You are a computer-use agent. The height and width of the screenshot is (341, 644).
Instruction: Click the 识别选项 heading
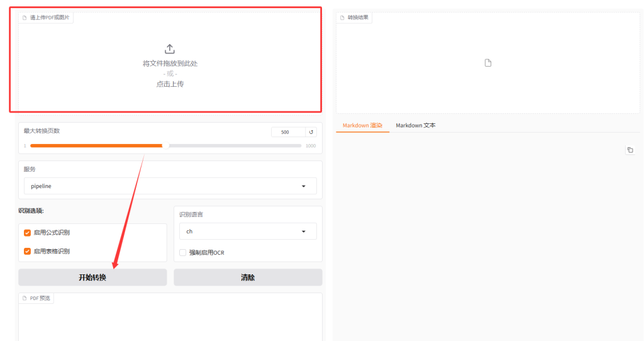click(31, 211)
